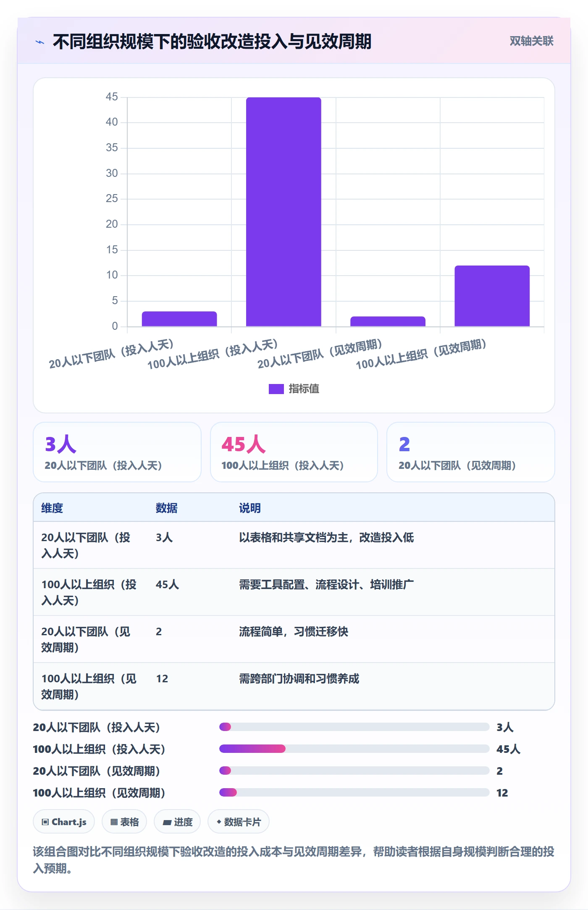The width and height of the screenshot is (588, 910).
Task: Toggle the 指标值 legend color swatch
Action: point(276,389)
